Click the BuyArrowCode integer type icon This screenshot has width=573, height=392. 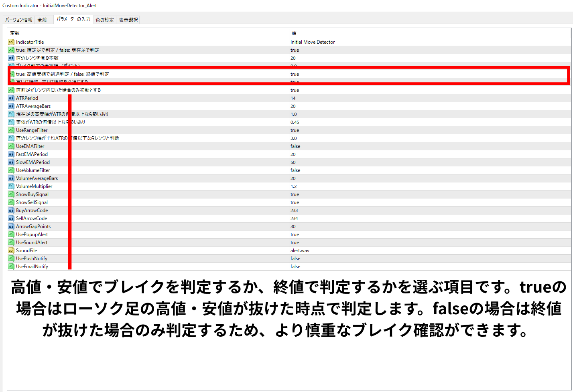pos(11,210)
